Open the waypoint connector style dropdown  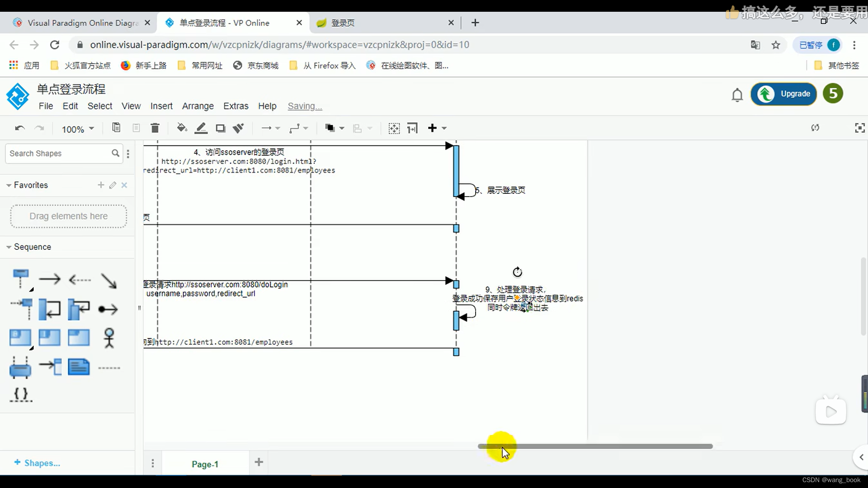[x=299, y=128]
